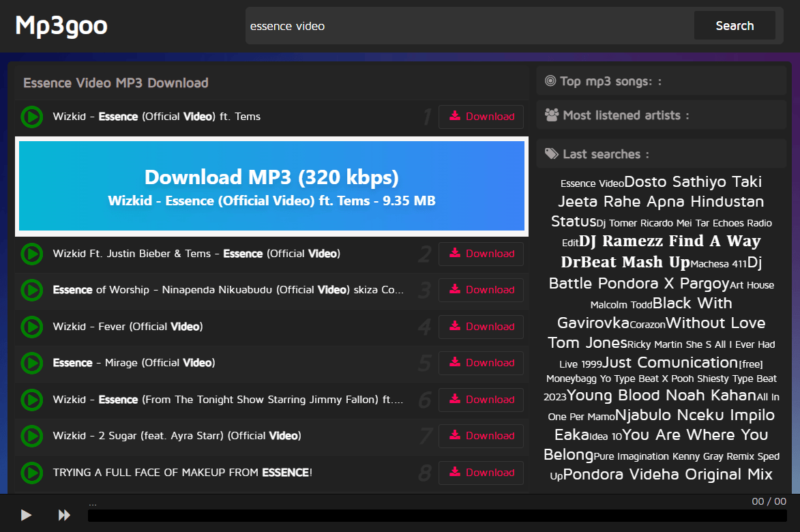
Task: Click the Top mp3 songs disc icon
Action: (550, 80)
